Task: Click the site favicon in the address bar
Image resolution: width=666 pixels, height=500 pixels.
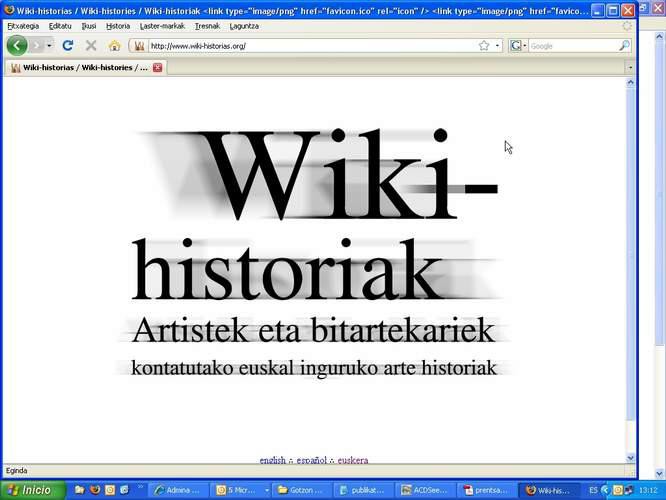Action: [x=139, y=46]
